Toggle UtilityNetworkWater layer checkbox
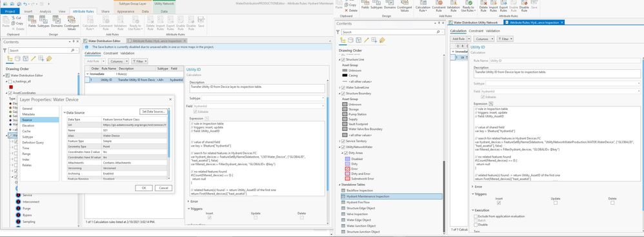This screenshot has height=237, width=644. (343, 147)
